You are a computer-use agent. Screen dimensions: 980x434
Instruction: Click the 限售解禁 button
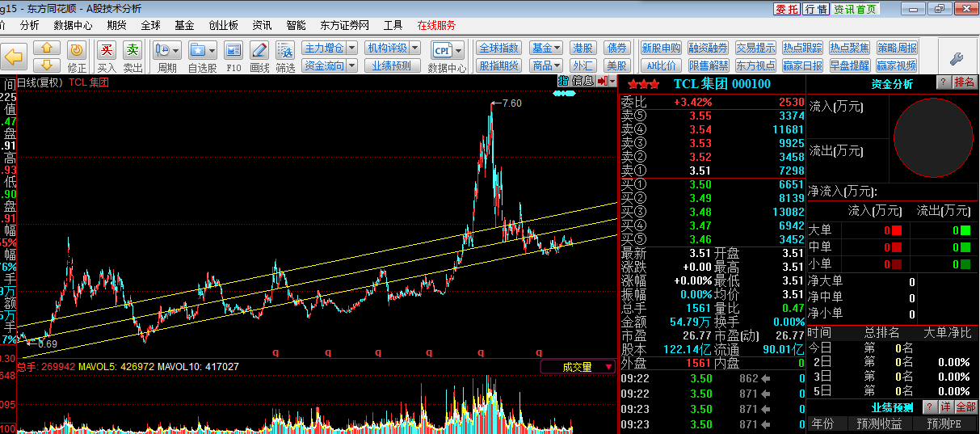709,66
